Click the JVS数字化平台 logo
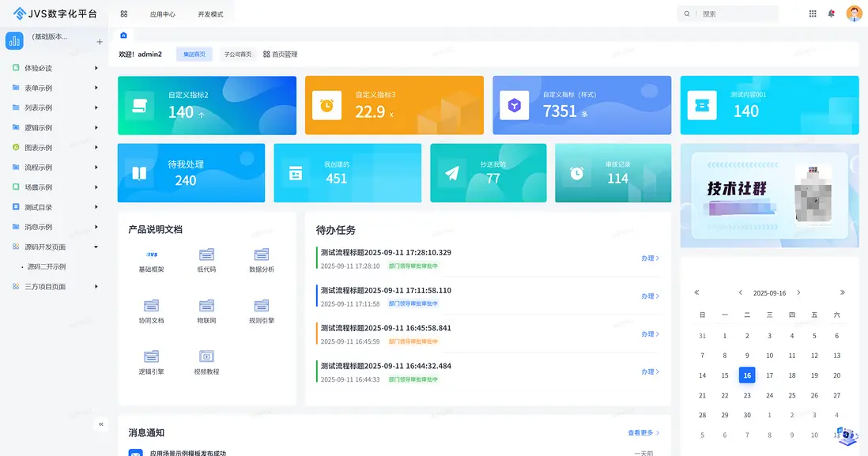The image size is (868, 456). click(55, 13)
